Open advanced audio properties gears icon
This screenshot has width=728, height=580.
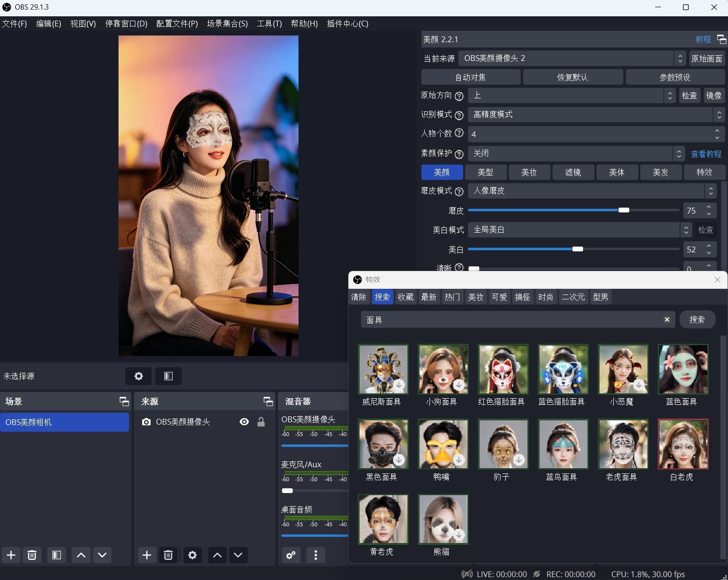point(291,555)
